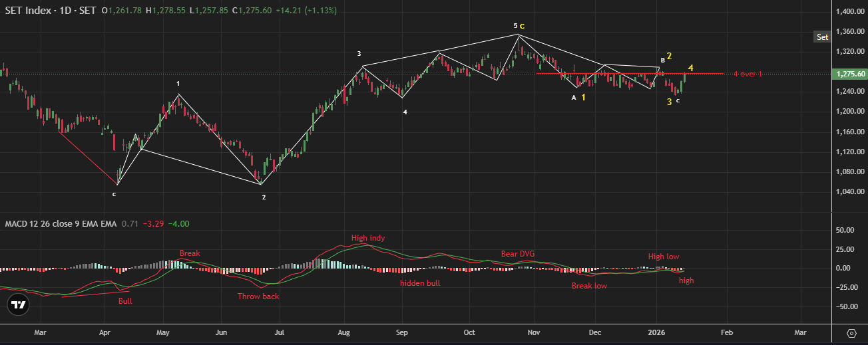Select the 'Break' annotation near May
Viewport: 868px width, 345px height.
click(190, 253)
